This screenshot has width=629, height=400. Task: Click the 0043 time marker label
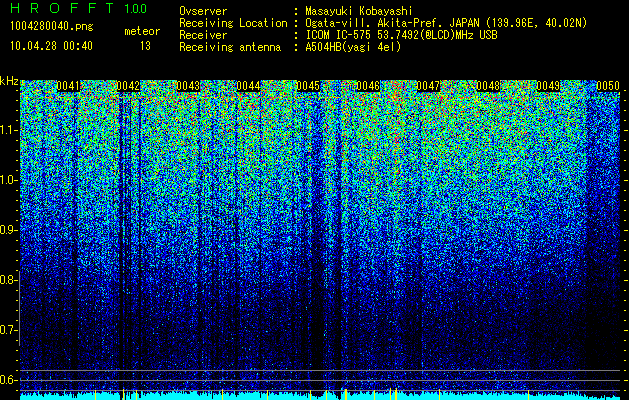coord(188,86)
